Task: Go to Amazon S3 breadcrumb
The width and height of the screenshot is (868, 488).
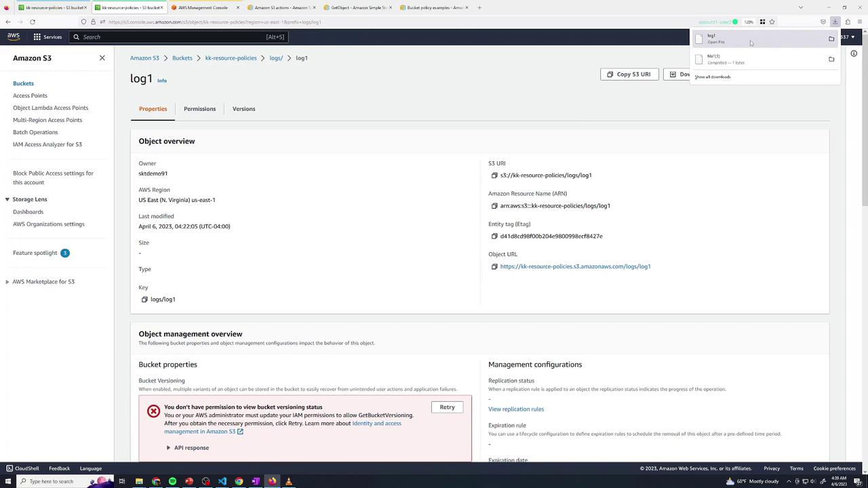Action: click(x=144, y=58)
